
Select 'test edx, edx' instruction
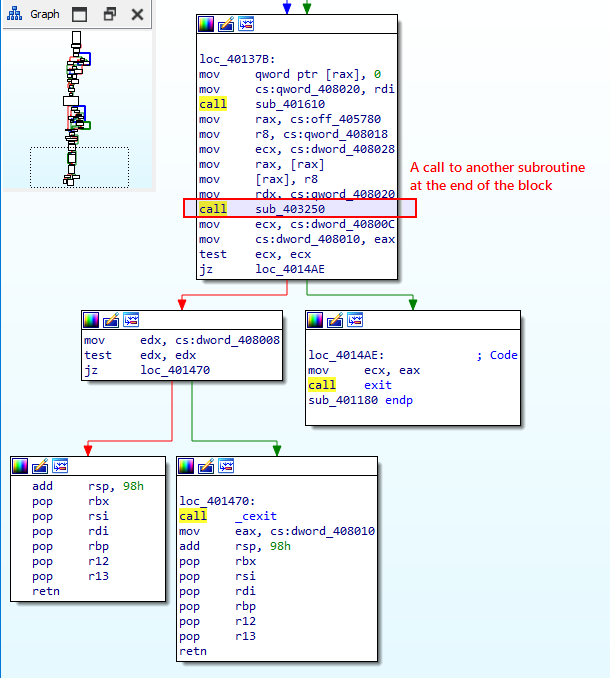click(x=140, y=355)
